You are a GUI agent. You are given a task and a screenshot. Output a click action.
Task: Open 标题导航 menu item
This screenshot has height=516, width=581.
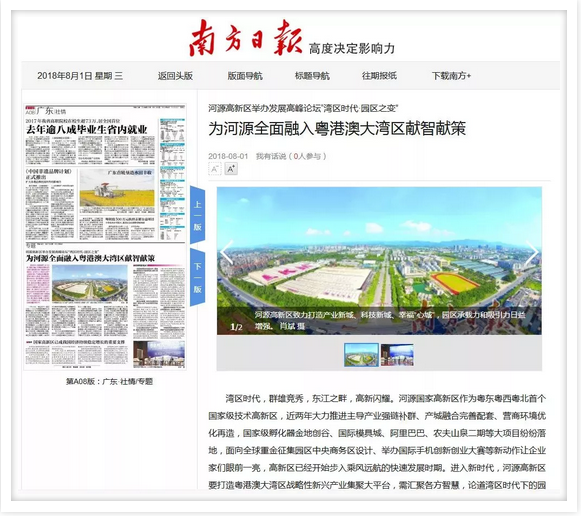(312, 76)
